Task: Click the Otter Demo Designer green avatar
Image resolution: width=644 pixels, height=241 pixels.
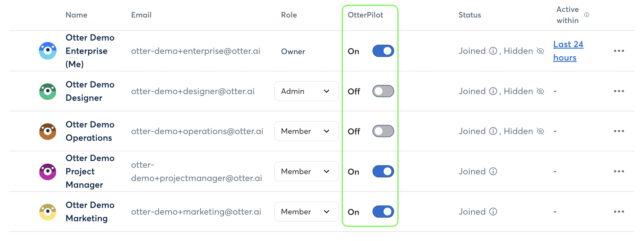Action: 47,91
